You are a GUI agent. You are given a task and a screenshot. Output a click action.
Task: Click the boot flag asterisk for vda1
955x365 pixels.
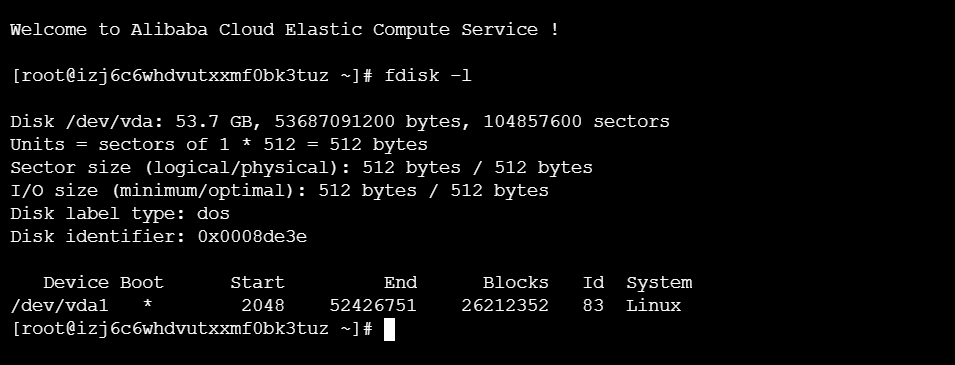click(x=147, y=303)
